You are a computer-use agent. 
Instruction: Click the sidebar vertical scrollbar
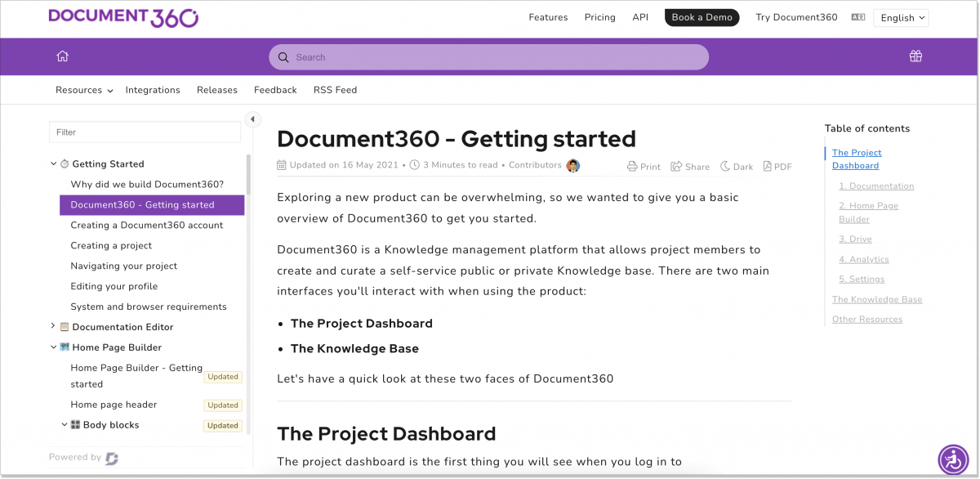[248, 245]
